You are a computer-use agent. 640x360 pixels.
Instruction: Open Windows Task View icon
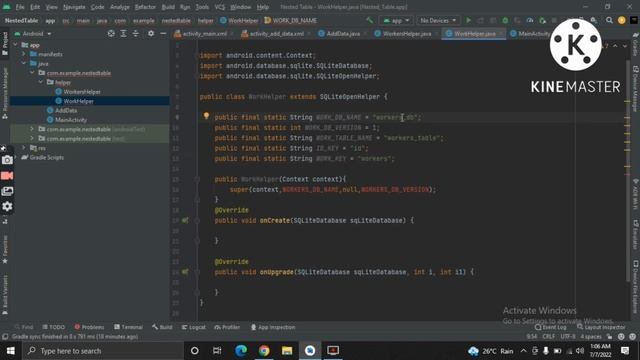tap(217, 351)
